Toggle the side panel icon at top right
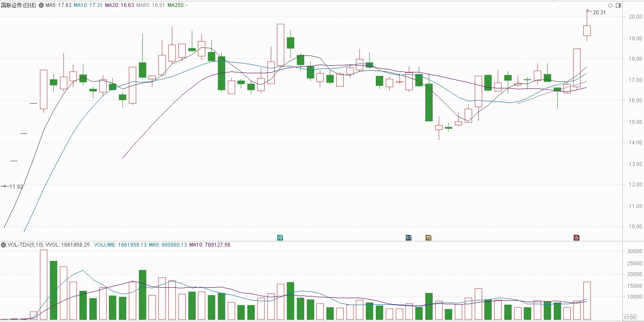The height and width of the screenshot is (322, 644). pyautogui.click(x=618, y=5)
